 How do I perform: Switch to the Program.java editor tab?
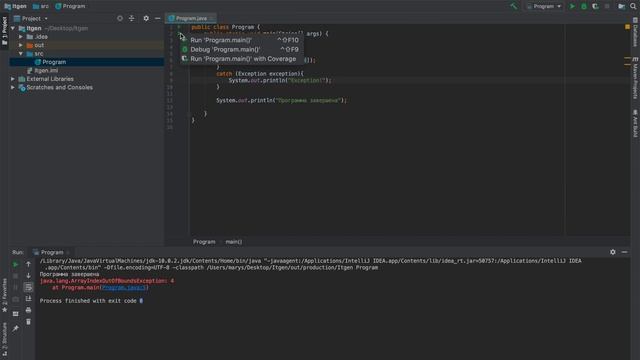pos(191,18)
